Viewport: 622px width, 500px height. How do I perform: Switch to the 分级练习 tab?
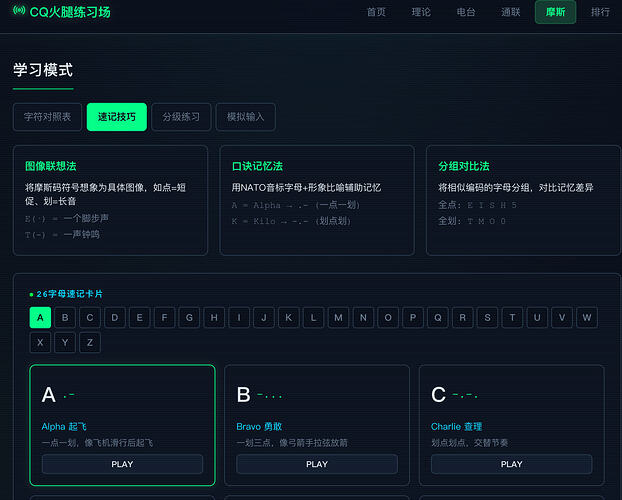[181, 117]
